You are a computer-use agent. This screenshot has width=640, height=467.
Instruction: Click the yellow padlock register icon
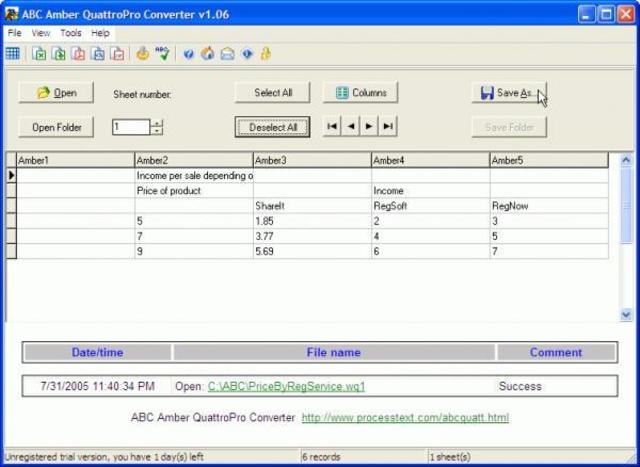point(266,53)
